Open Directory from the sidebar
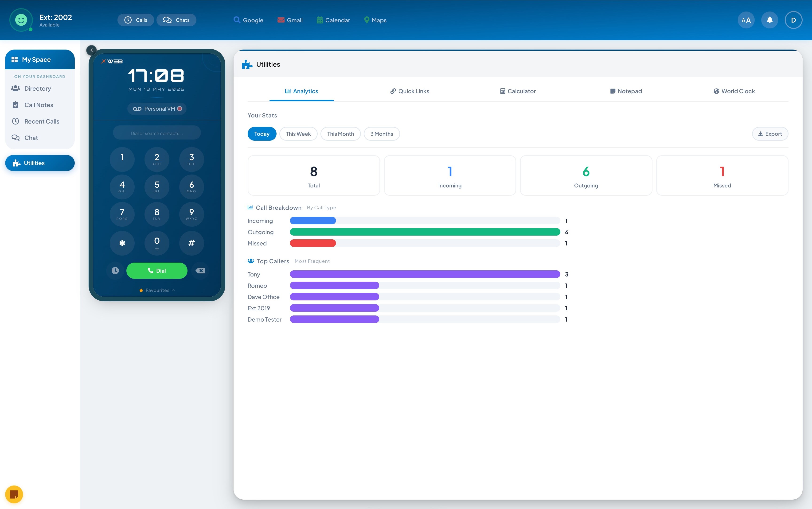Image resolution: width=812 pixels, height=509 pixels. click(x=40, y=89)
